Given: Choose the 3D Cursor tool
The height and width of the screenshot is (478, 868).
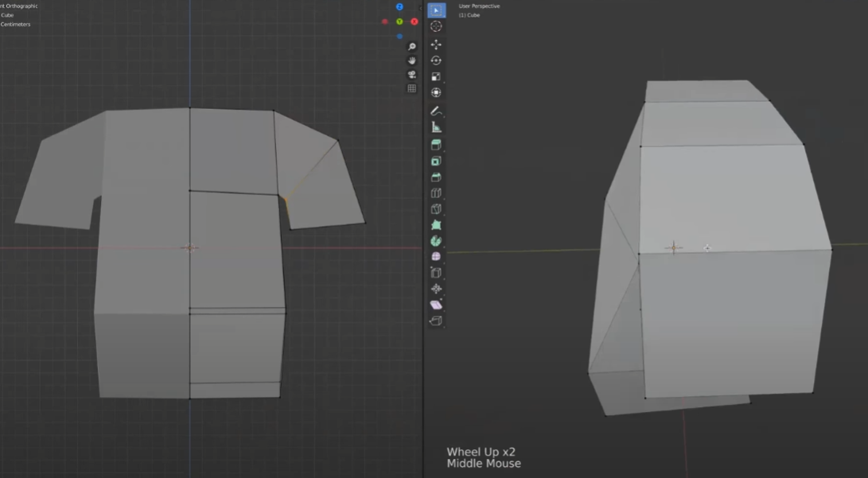Looking at the screenshot, I should tap(436, 26).
